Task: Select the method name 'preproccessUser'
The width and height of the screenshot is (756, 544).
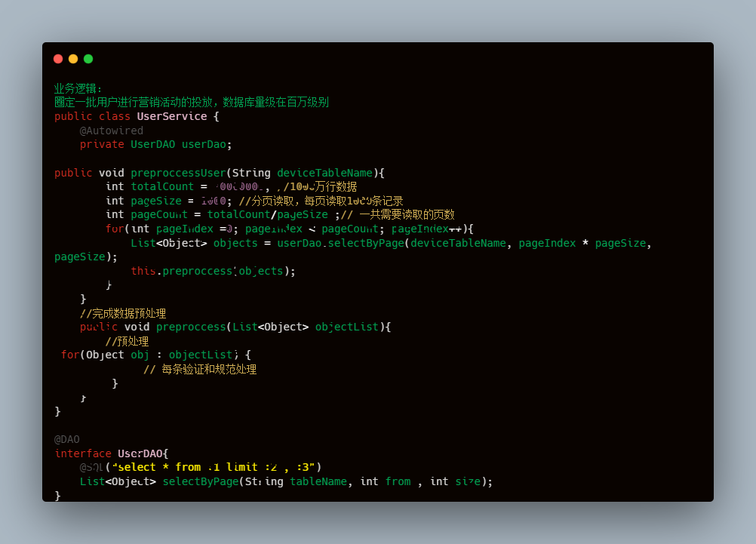Action: click(x=178, y=173)
